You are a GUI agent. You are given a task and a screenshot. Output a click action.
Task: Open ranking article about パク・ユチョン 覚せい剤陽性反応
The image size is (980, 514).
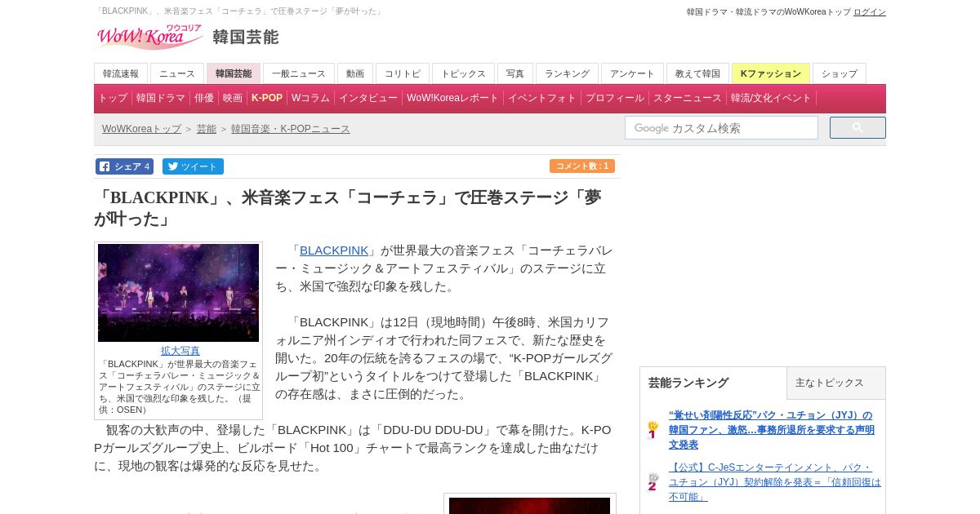click(x=772, y=430)
